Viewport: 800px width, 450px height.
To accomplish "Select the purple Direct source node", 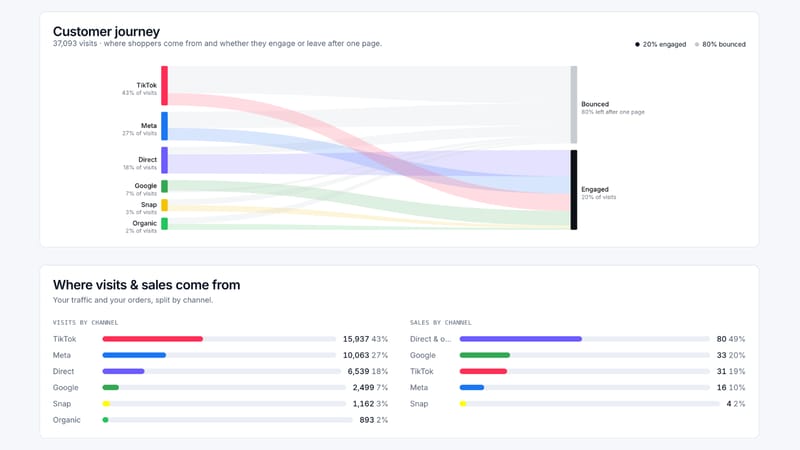I will [x=164, y=160].
